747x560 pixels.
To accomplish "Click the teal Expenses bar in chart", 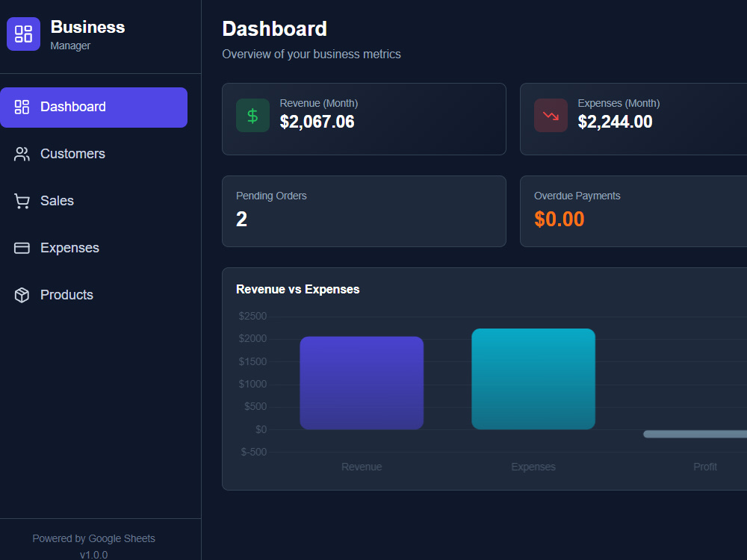I will 533,379.
